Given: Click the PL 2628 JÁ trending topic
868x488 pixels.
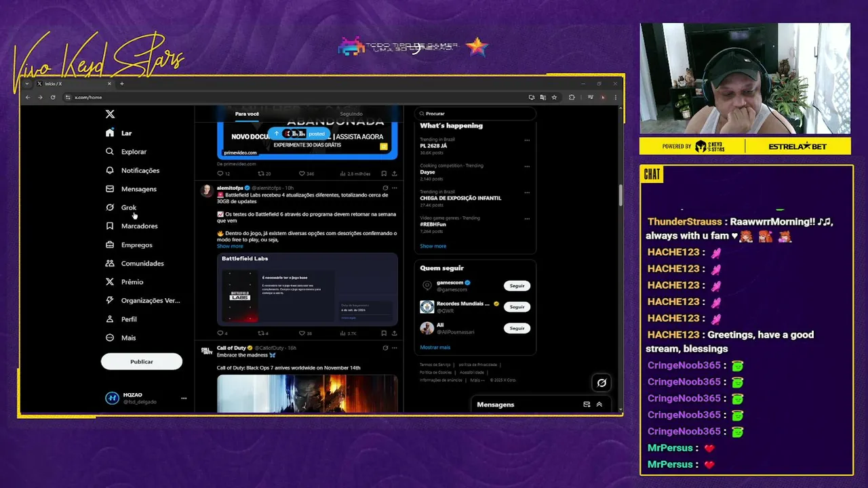Looking at the screenshot, I should (433, 146).
